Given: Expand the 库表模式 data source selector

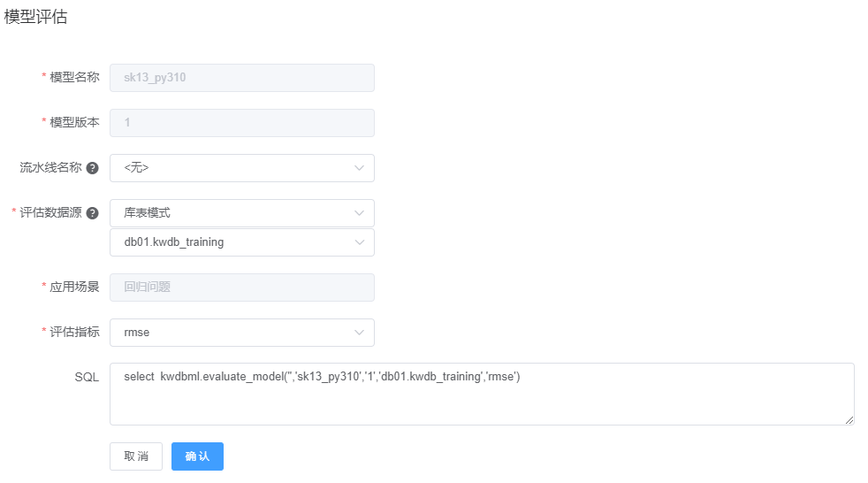Looking at the screenshot, I should tap(230, 213).
